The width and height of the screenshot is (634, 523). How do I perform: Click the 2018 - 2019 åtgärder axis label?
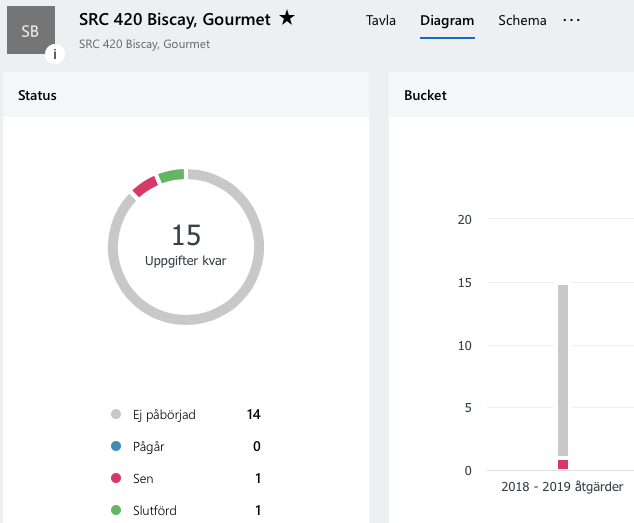[x=562, y=487]
